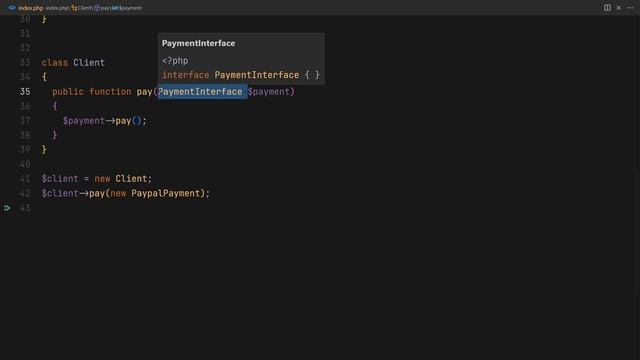
Task: Click line number 33 in the gutter
Action: click(x=25, y=63)
